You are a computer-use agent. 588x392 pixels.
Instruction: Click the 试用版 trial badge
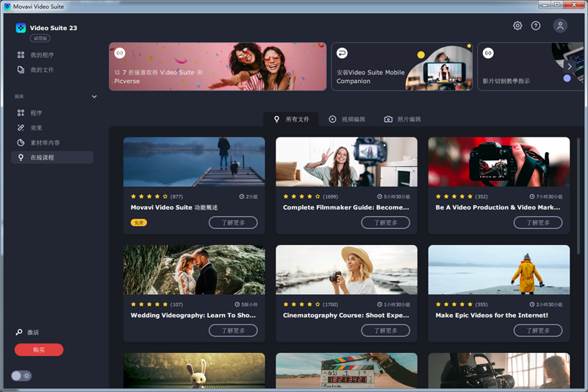pos(40,38)
